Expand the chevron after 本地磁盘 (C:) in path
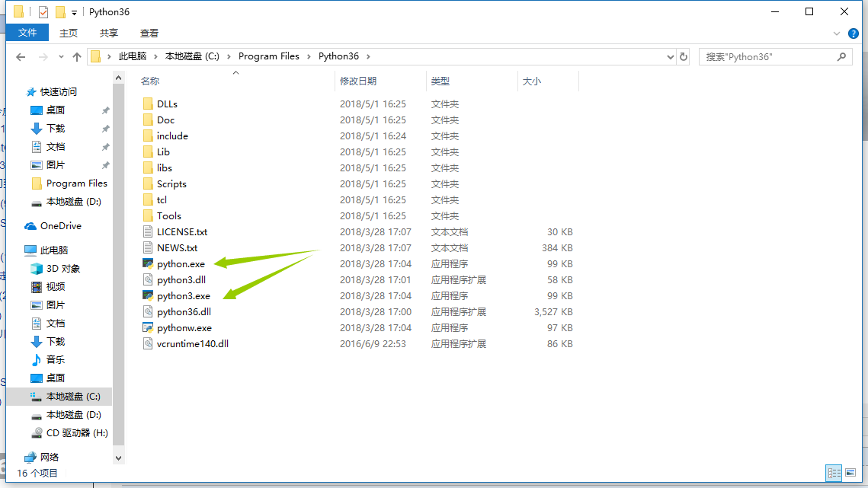This screenshot has height=488, width=868. (229, 56)
